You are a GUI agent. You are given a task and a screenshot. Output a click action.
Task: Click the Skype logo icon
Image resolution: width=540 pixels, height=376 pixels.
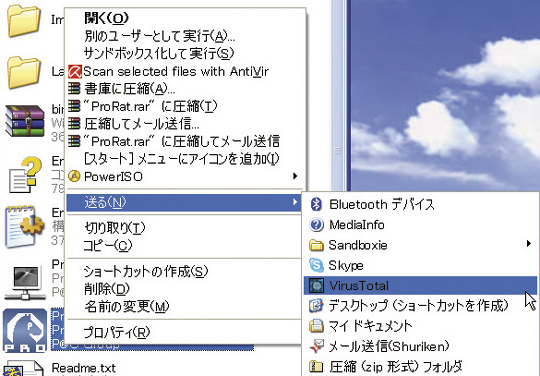316,265
